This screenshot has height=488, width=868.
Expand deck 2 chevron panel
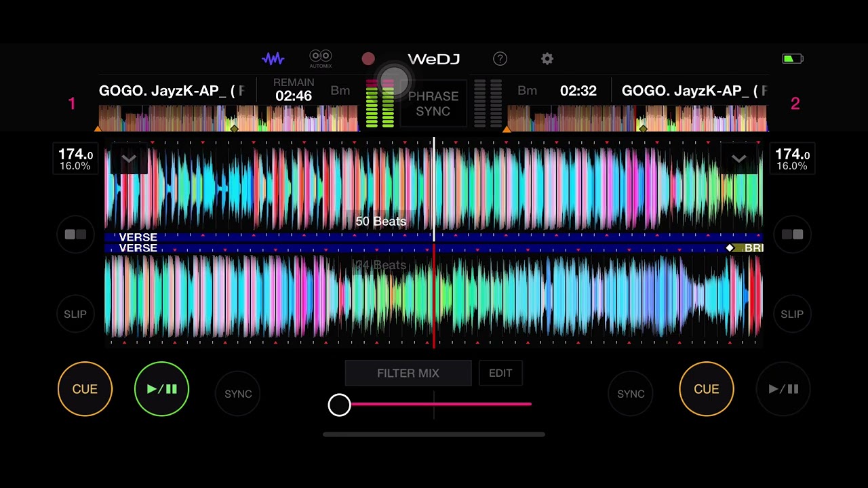[739, 159]
